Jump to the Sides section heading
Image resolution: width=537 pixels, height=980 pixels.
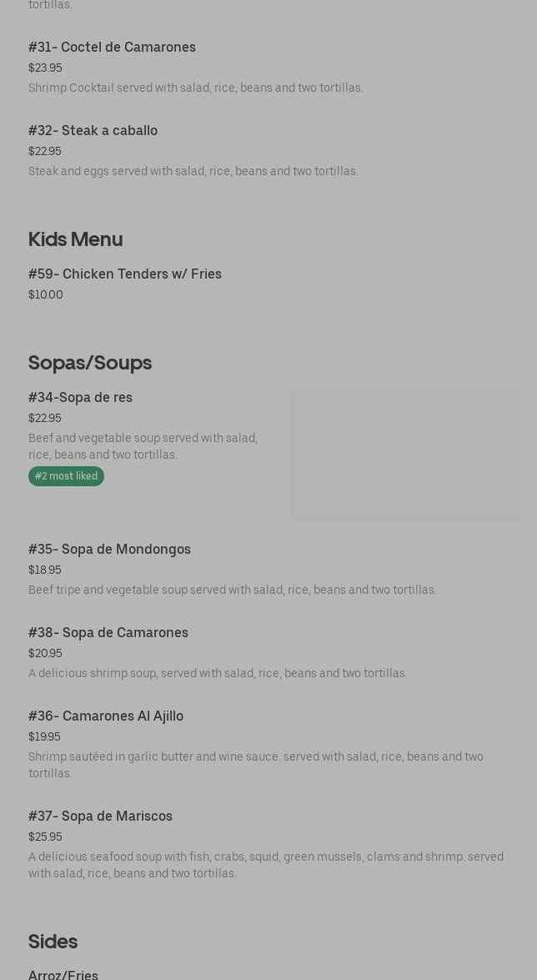[53, 942]
